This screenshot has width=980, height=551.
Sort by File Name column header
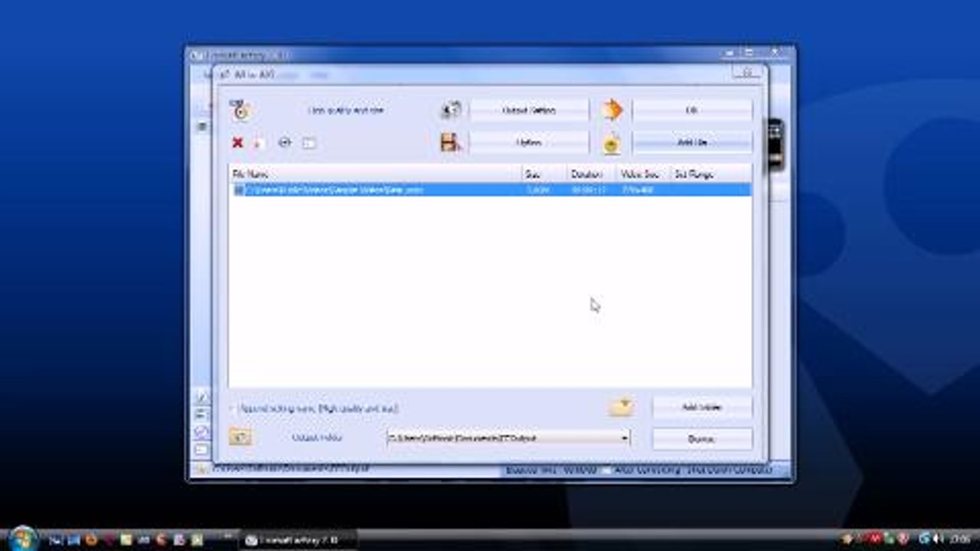[375, 174]
